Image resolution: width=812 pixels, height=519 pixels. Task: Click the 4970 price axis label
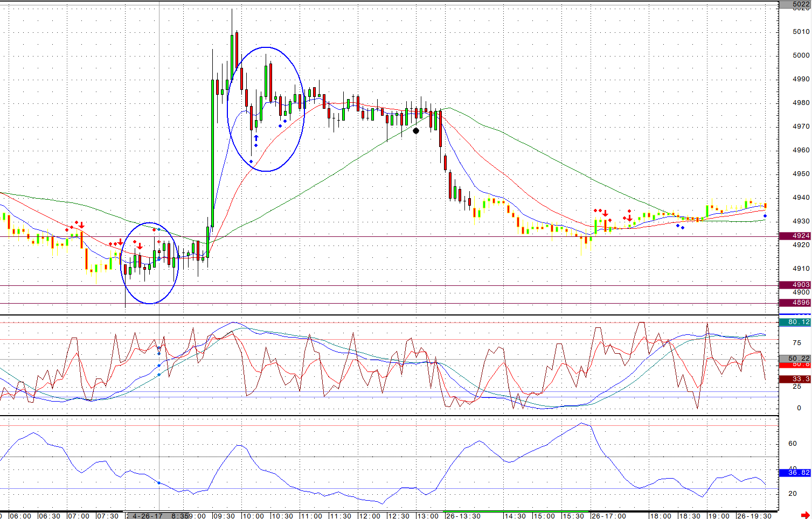(801, 127)
